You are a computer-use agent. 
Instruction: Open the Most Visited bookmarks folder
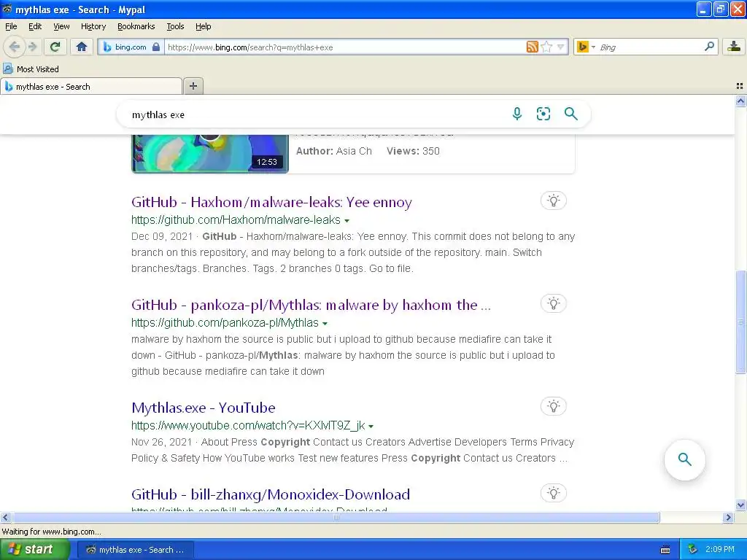[31, 69]
